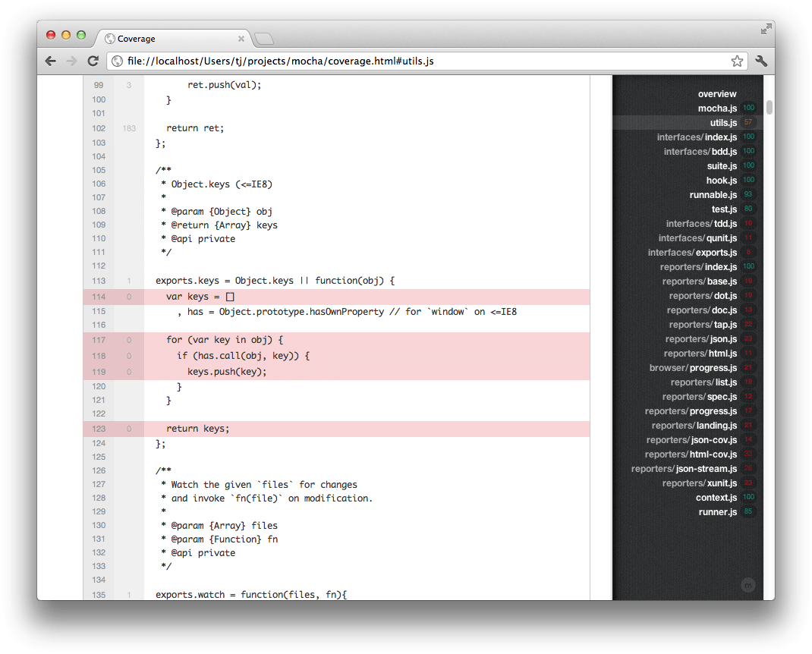Open runnable.js coverage link
Screen dimensions: 812x654
(713, 195)
